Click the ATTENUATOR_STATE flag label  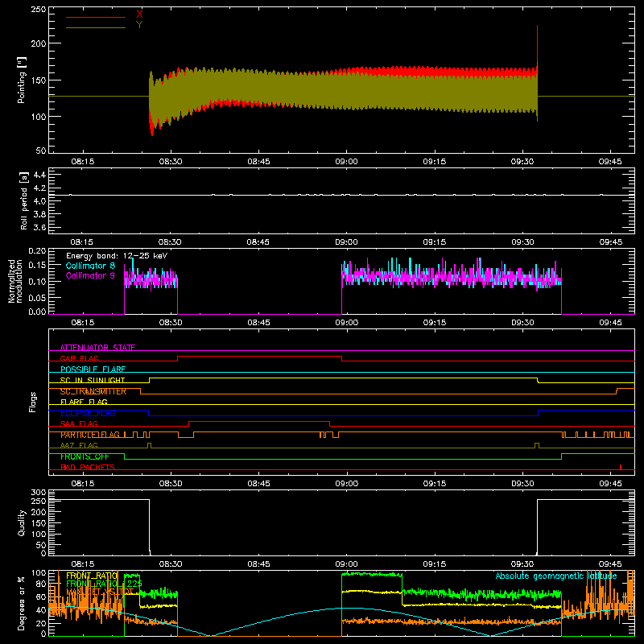97,348
